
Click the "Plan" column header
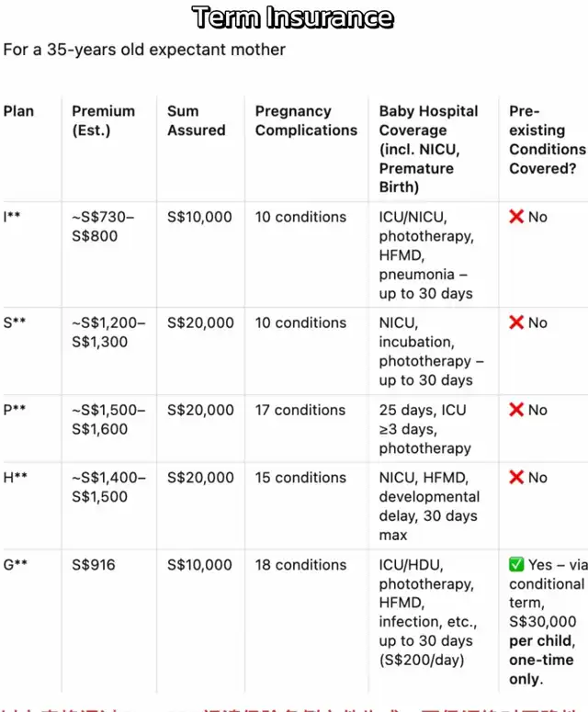coord(18,111)
